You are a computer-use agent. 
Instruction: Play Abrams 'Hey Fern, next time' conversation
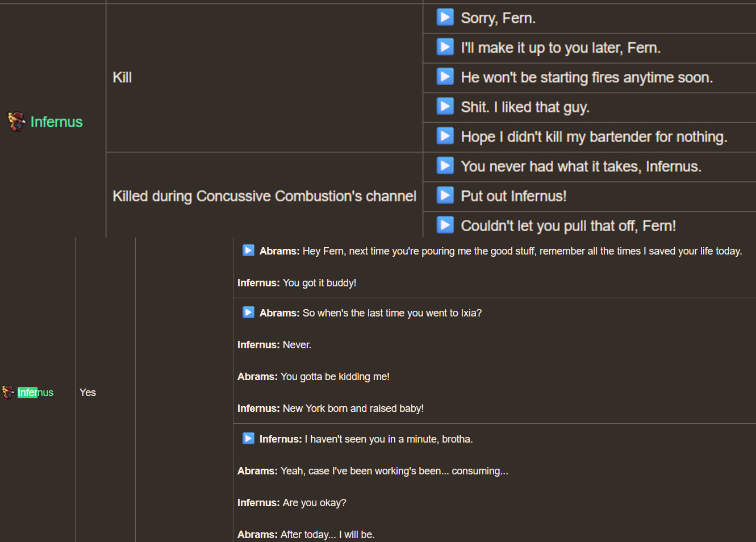(x=248, y=251)
